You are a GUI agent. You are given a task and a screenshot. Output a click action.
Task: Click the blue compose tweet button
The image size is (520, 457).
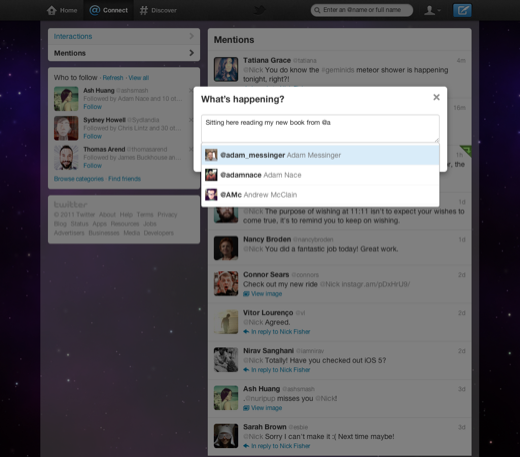(462, 10)
